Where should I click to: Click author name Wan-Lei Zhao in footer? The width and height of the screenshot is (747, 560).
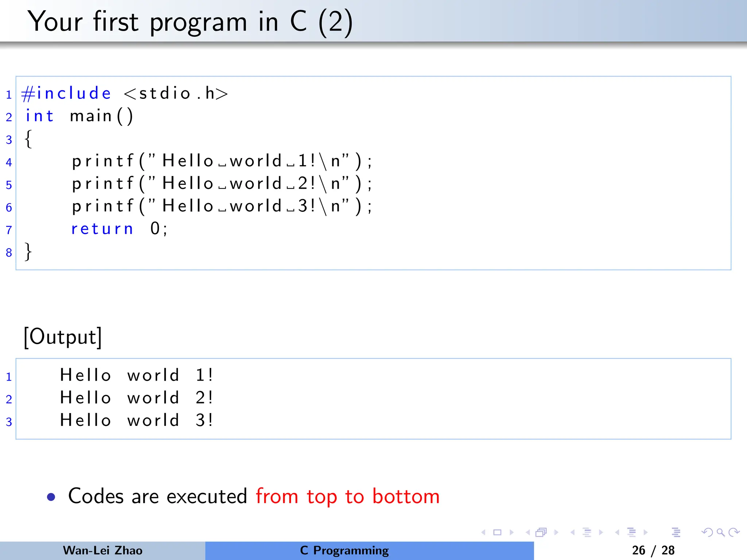(102, 550)
